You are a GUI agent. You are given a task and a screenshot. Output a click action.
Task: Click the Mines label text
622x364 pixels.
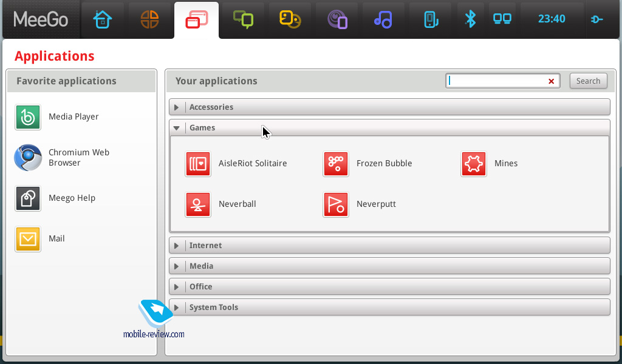pos(506,163)
